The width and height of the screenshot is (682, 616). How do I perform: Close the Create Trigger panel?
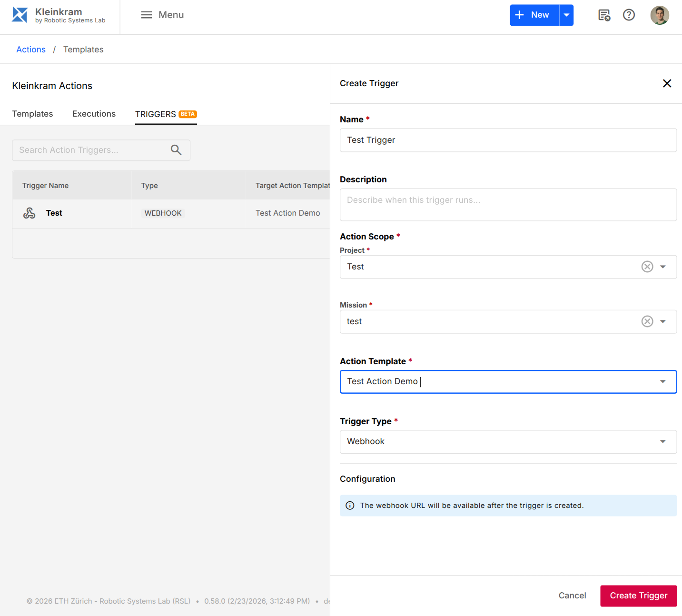667,83
